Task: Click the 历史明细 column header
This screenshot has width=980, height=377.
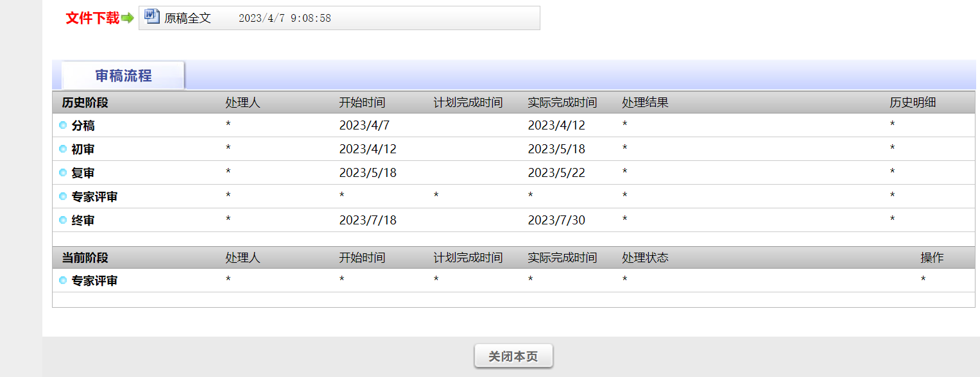Action: [x=913, y=103]
